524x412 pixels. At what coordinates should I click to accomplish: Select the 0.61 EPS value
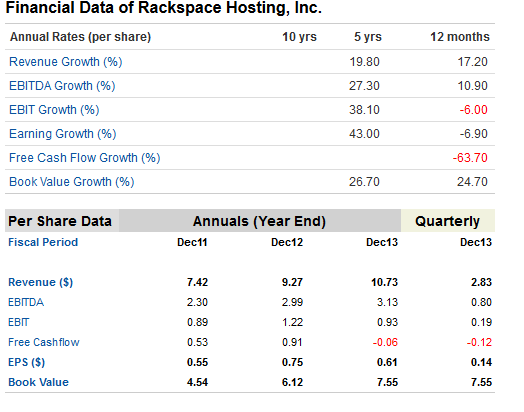coord(387,363)
